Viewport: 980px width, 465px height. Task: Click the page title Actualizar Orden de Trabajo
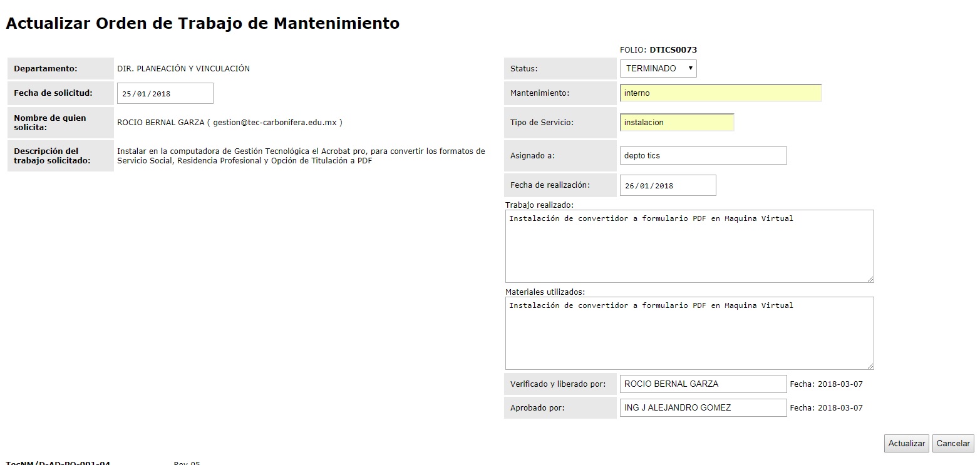coord(202,24)
